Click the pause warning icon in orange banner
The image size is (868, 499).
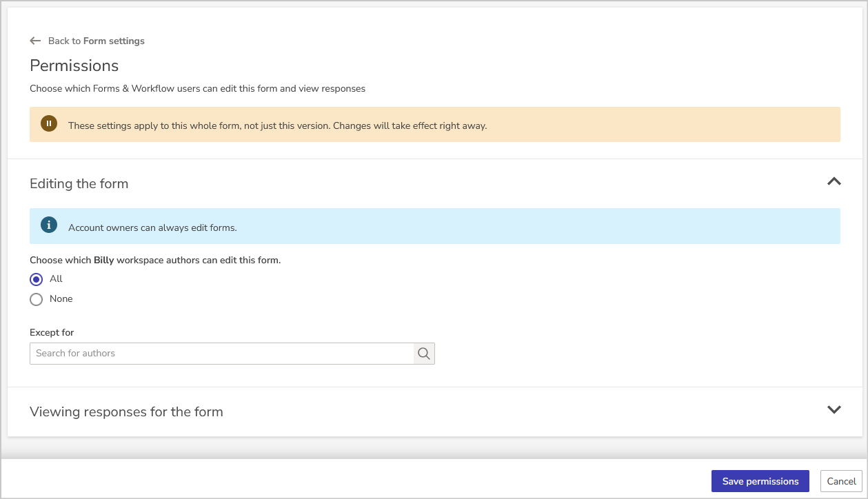point(49,123)
